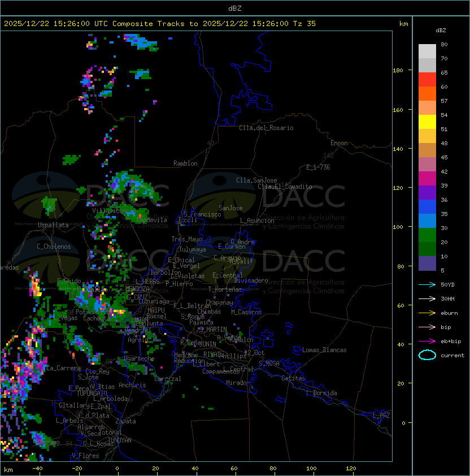
Task: Click the 'TUNUYAN' city label
Action: [x=120, y=440]
